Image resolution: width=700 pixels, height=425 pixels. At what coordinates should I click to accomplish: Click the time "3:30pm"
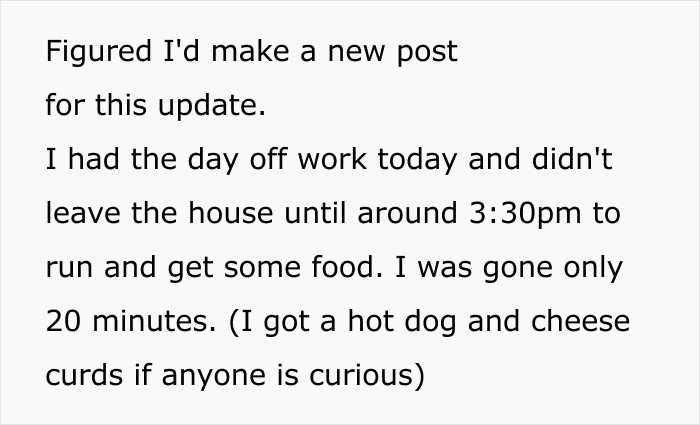click(525, 215)
